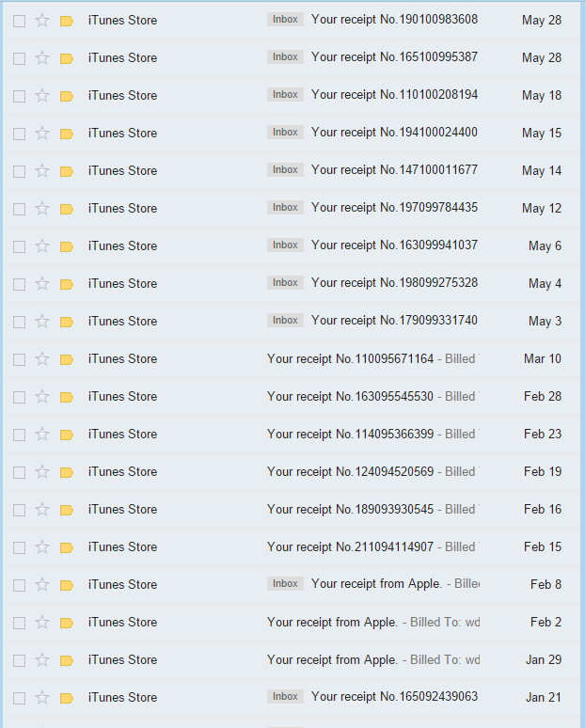Open email Your receipt No.163095545530
This screenshot has height=728, width=585.
coord(292,397)
